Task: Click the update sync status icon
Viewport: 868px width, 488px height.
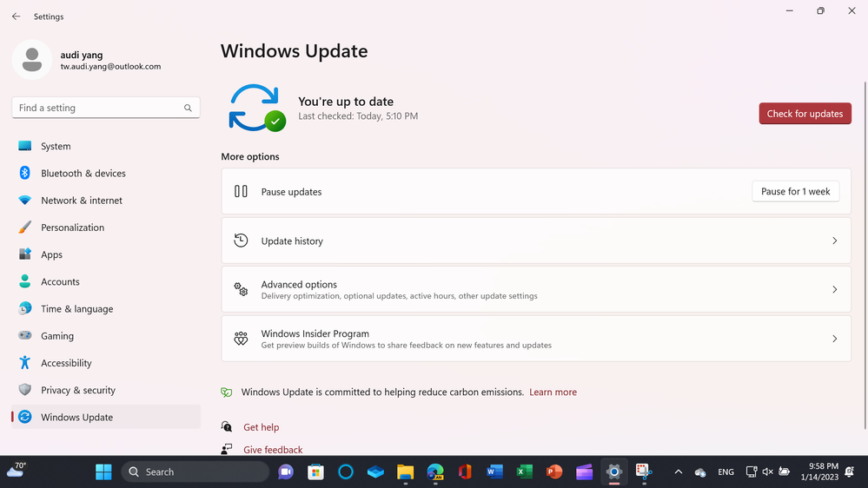Action: (x=257, y=108)
